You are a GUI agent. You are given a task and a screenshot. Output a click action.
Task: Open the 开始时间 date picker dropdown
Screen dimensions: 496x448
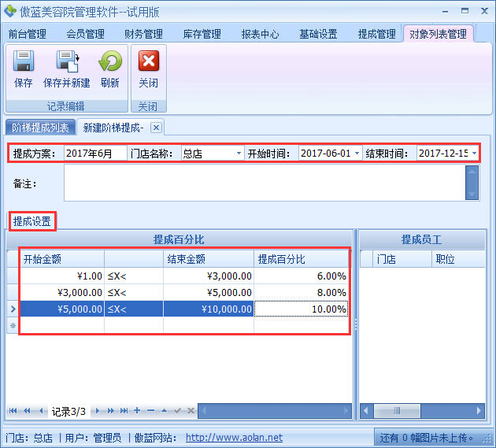(357, 154)
